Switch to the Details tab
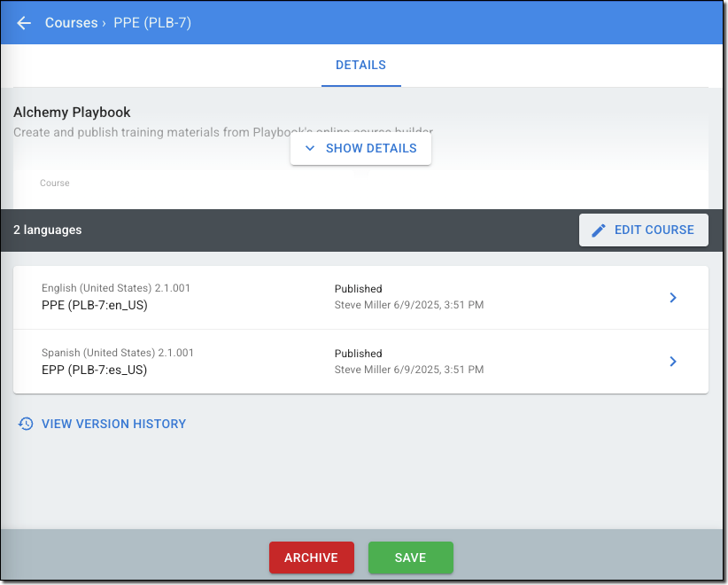The height and width of the screenshot is (585, 728). coord(360,66)
